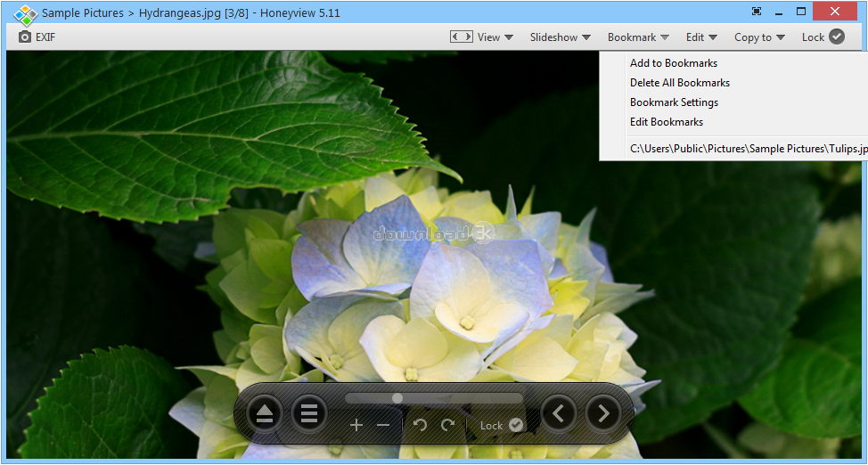Rotate image clockwise
Viewport: 868px width, 465px height.
(x=448, y=425)
